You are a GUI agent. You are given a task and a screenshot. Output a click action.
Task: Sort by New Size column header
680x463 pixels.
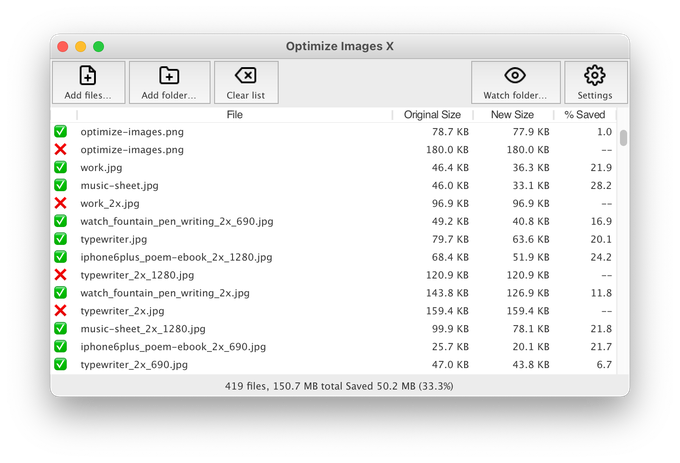click(515, 115)
